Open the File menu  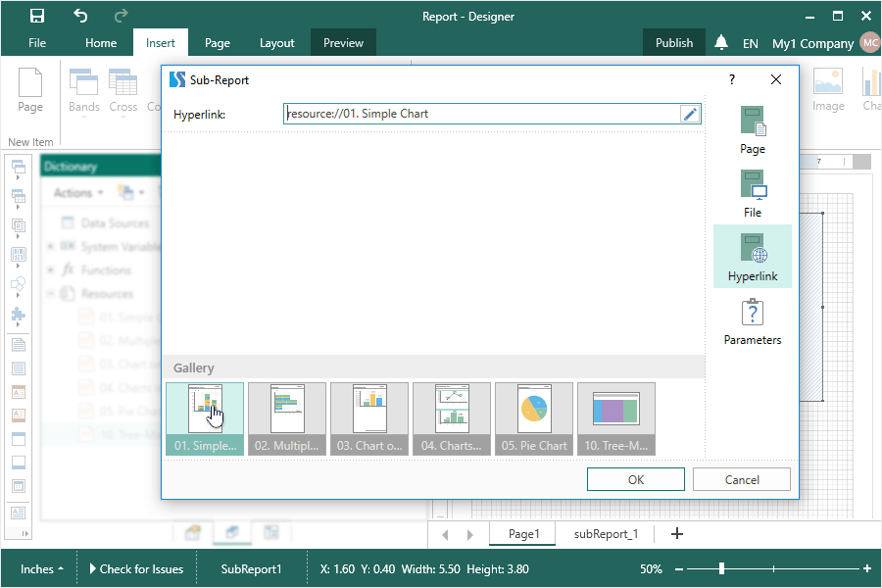coord(37,43)
